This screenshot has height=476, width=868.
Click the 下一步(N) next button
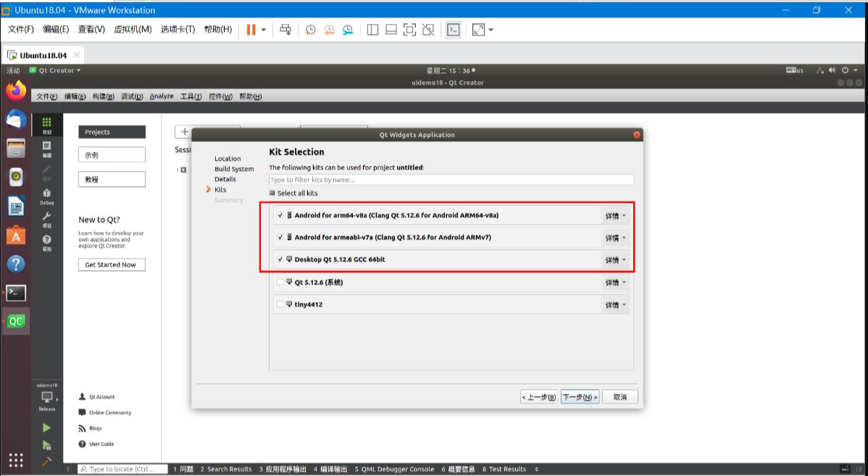click(x=580, y=397)
